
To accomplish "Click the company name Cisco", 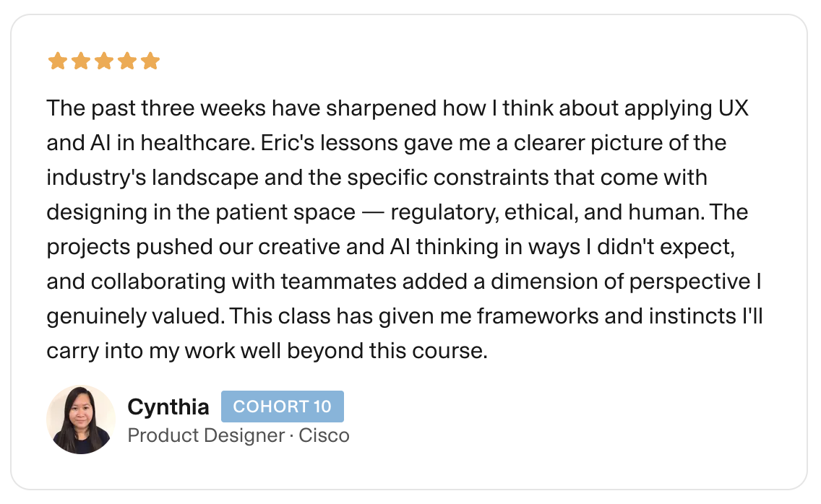I will (324, 435).
